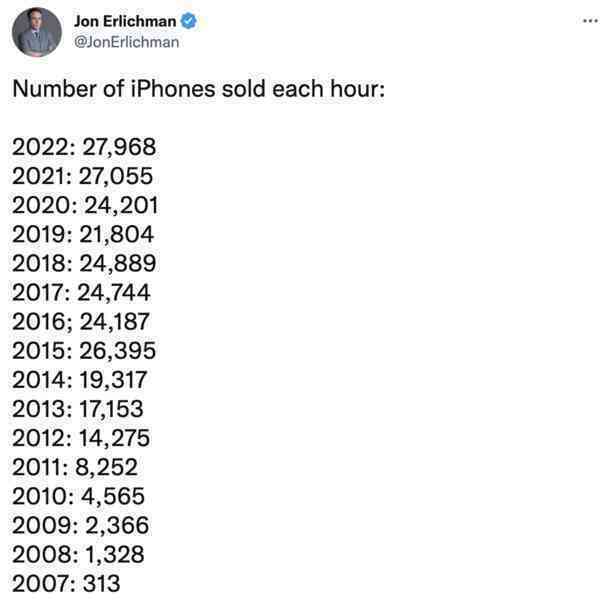
Task: Select the 2018: 24,889 line
Action: (x=84, y=263)
